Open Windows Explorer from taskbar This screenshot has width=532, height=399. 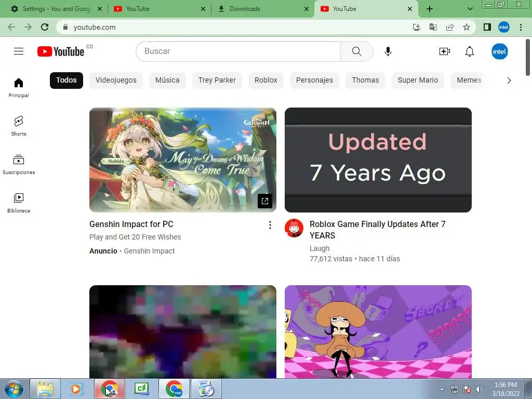45,389
